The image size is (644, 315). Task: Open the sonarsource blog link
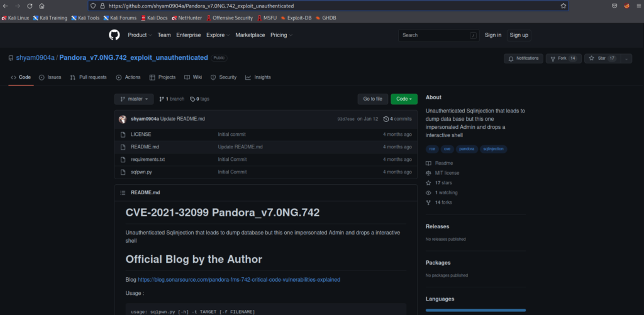coord(239,280)
